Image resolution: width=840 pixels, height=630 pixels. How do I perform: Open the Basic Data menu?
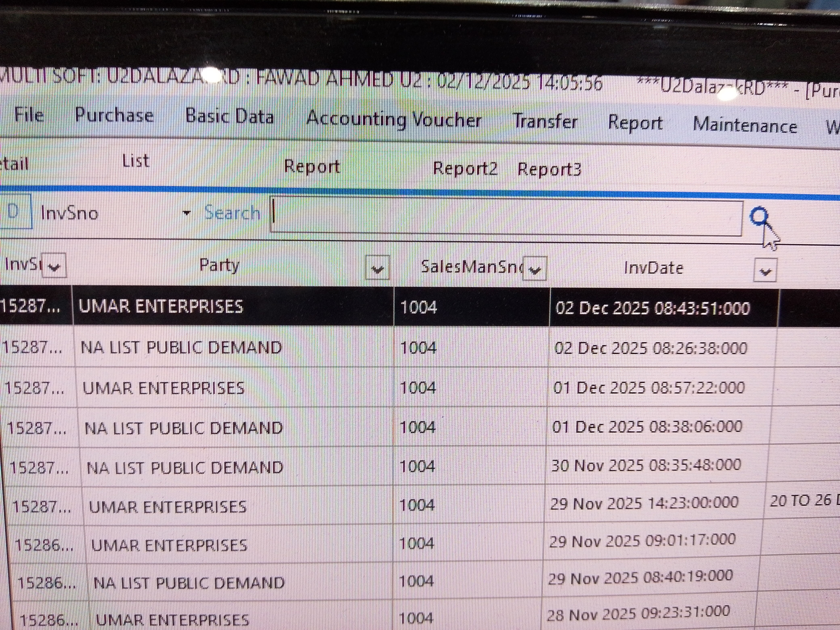[229, 117]
